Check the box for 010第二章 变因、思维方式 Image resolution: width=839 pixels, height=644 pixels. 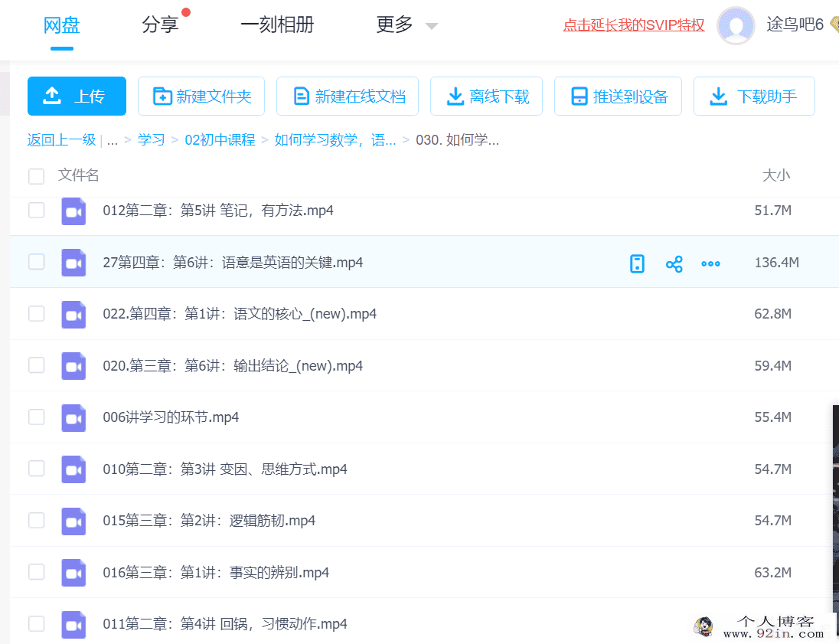37,469
